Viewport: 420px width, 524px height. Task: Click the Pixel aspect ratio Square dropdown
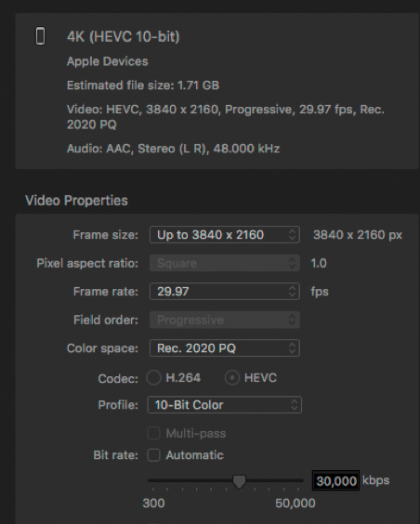[x=225, y=263]
